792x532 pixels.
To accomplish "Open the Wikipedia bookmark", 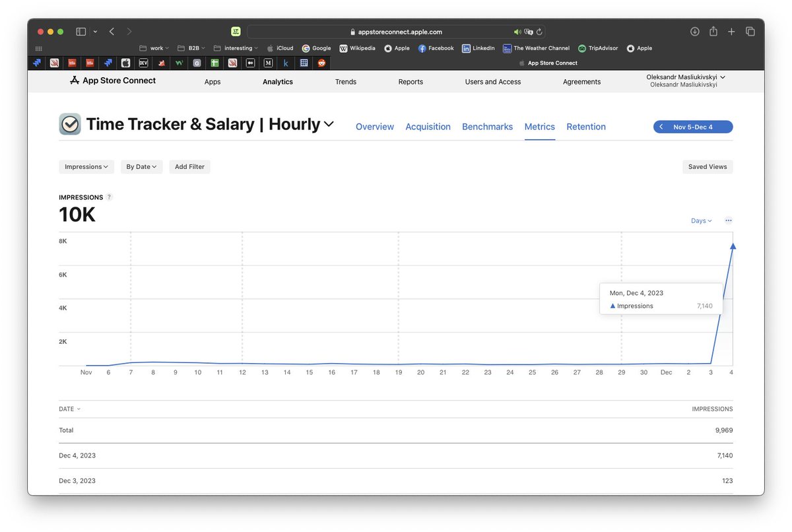I will coord(358,48).
